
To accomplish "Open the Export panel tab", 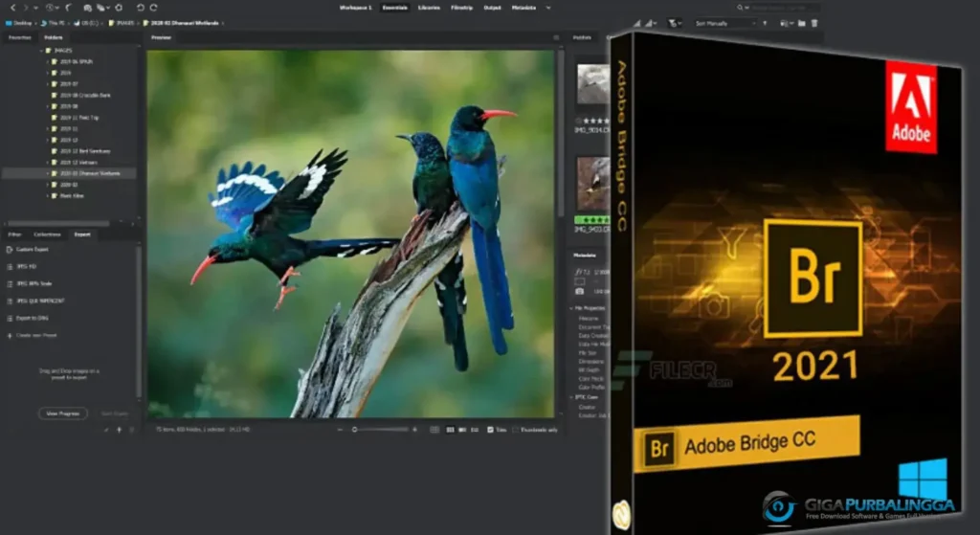I will tap(82, 234).
